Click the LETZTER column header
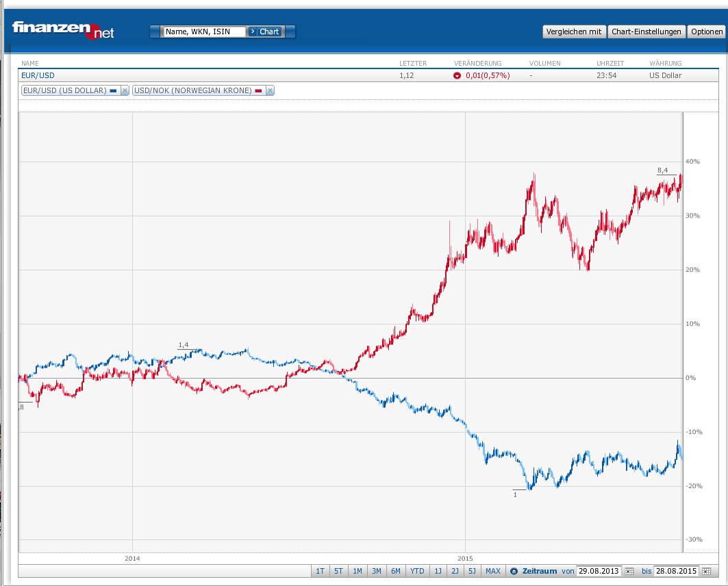The image size is (728, 586). point(413,64)
